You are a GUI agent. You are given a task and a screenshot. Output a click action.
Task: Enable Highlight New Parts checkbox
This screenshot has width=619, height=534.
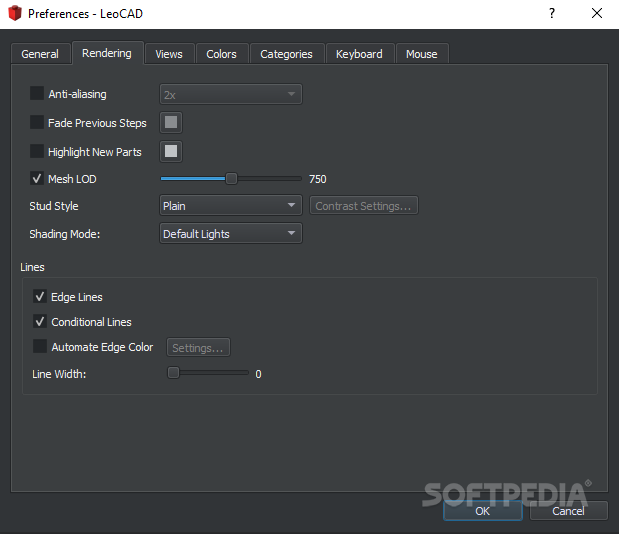pos(37,151)
